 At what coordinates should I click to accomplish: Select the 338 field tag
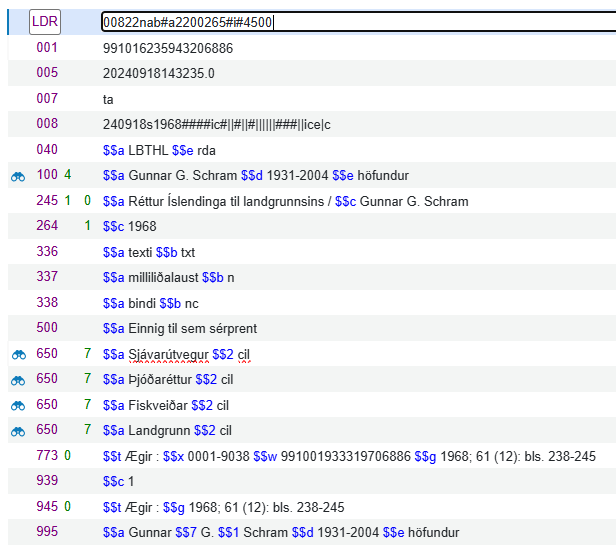point(47,302)
